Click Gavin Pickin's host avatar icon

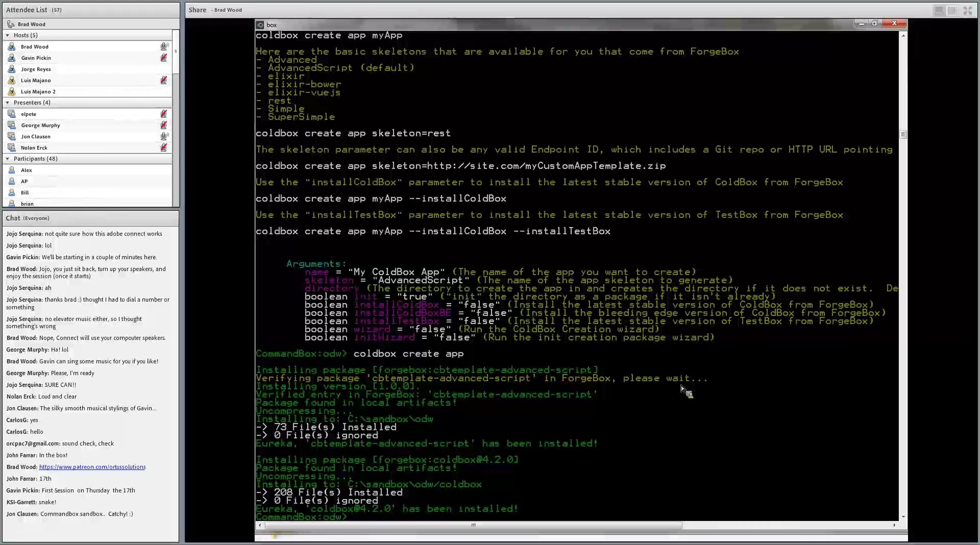pos(12,58)
